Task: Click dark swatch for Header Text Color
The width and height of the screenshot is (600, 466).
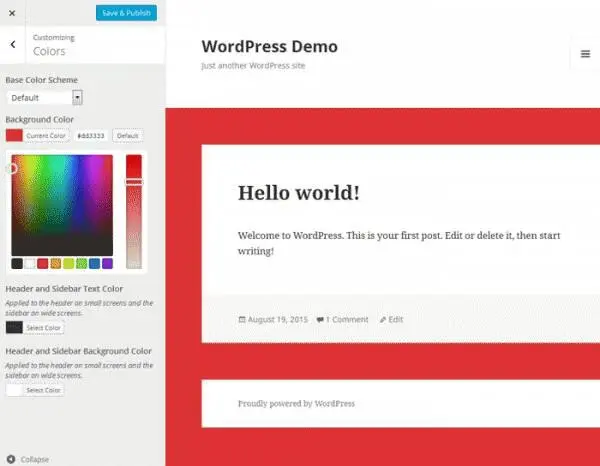Action: pos(14,328)
